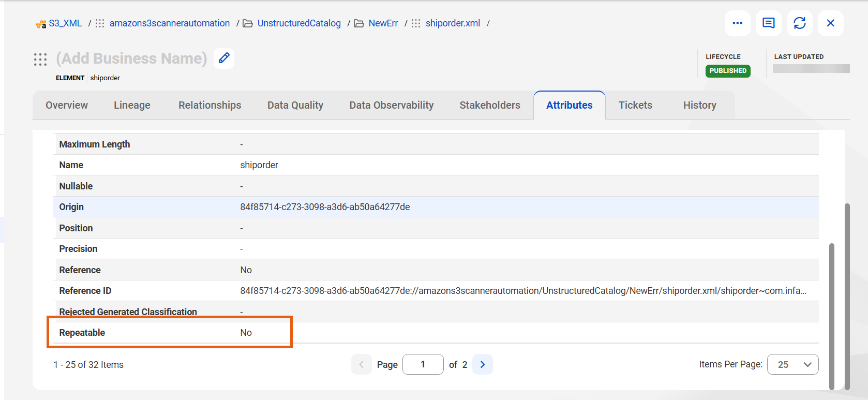Click the Origin value 84f85714-c273-3098-a3d6-ab50a64277de
This screenshot has width=868, height=400.
[x=325, y=207]
